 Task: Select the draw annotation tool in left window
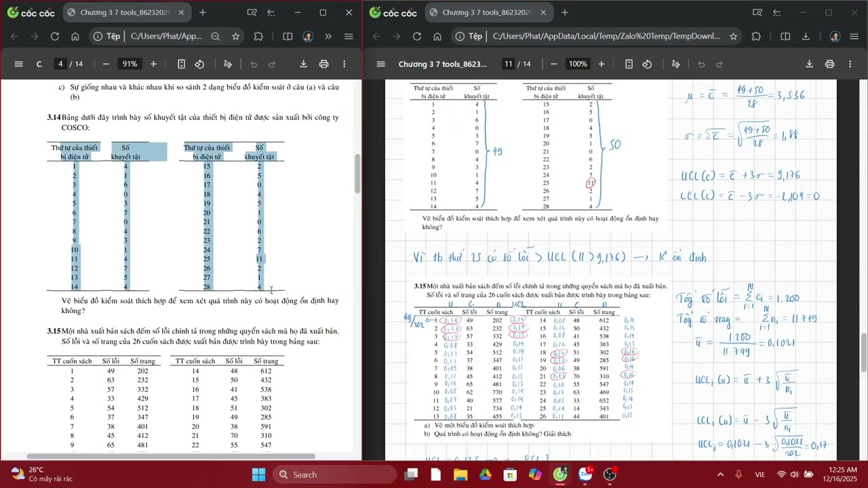click(x=228, y=64)
